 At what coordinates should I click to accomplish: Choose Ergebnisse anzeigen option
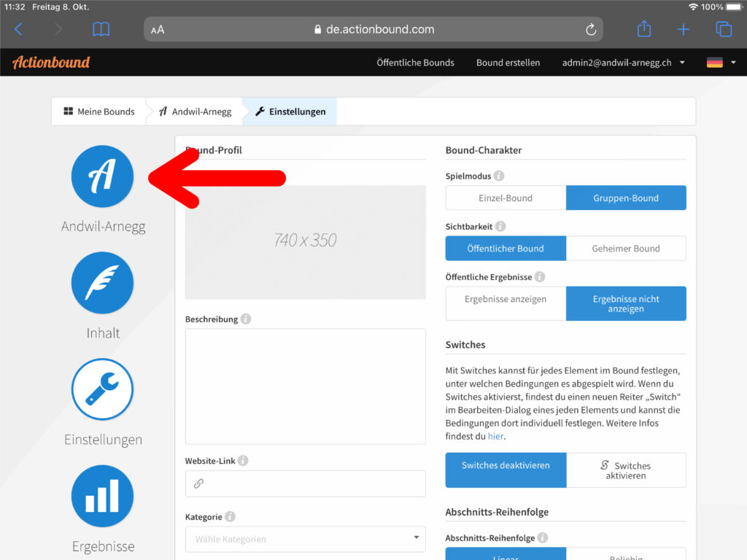coord(506,300)
